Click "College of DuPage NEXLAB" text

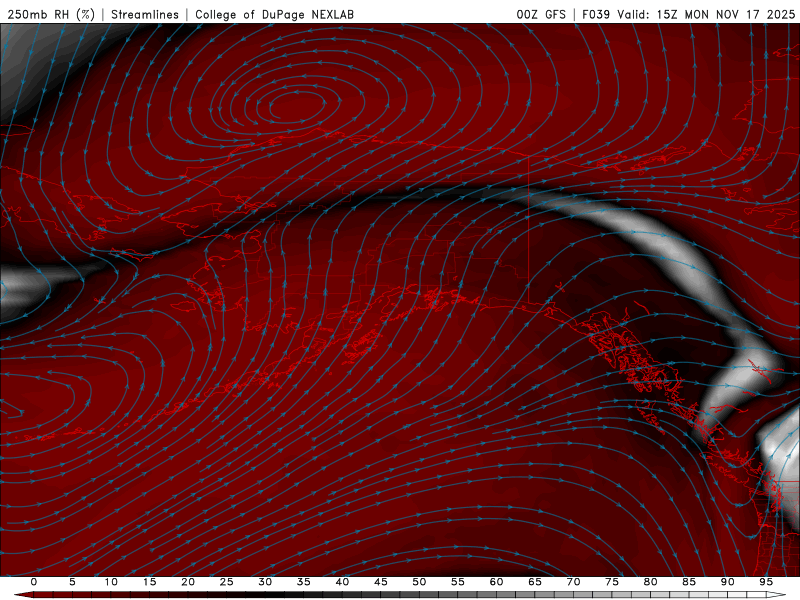pyautogui.click(x=274, y=14)
